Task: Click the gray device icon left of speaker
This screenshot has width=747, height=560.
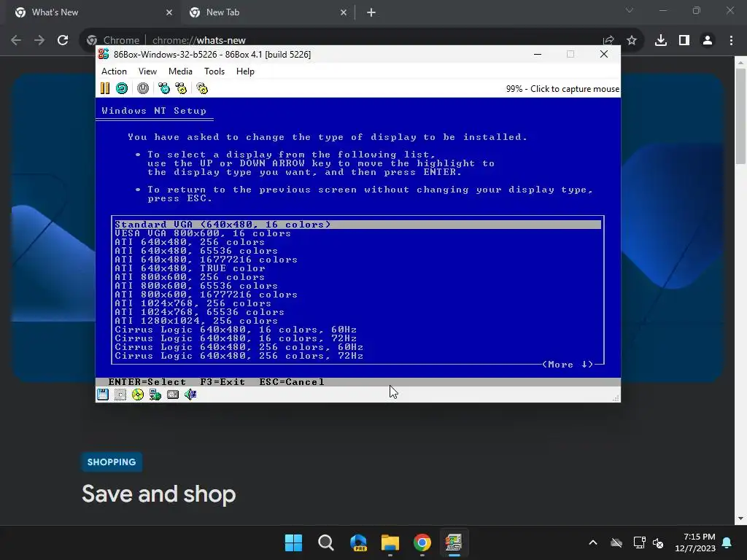Action: click(173, 394)
